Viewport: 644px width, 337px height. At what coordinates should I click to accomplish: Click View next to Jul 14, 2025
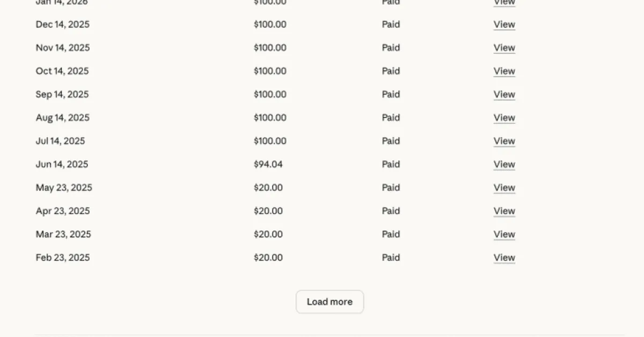click(x=504, y=141)
